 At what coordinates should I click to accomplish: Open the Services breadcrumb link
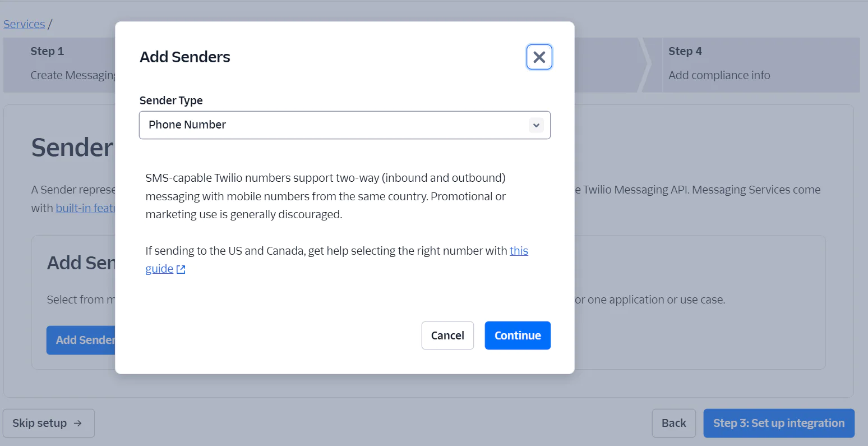(24, 24)
